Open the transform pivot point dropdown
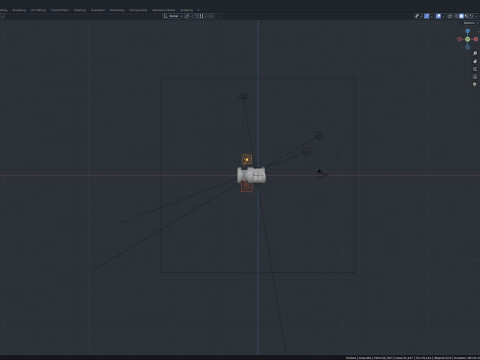 click(188, 16)
